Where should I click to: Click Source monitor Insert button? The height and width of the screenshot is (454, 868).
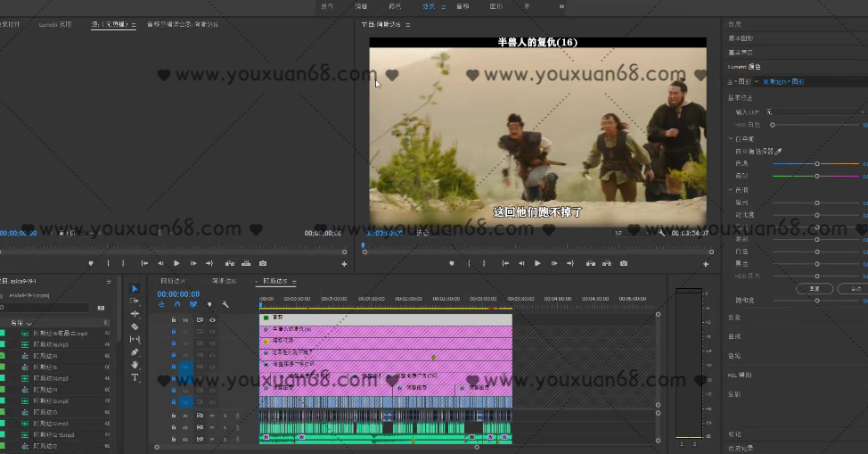tap(230, 264)
